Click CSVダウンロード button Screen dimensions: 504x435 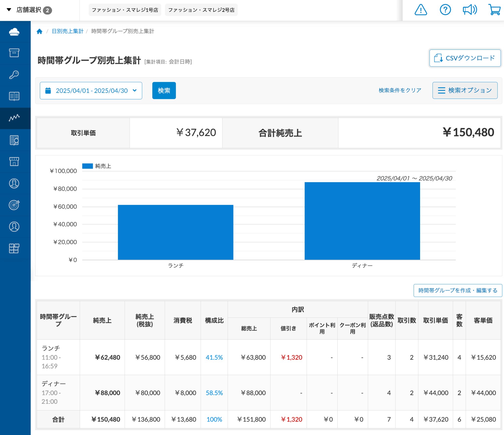coord(465,58)
